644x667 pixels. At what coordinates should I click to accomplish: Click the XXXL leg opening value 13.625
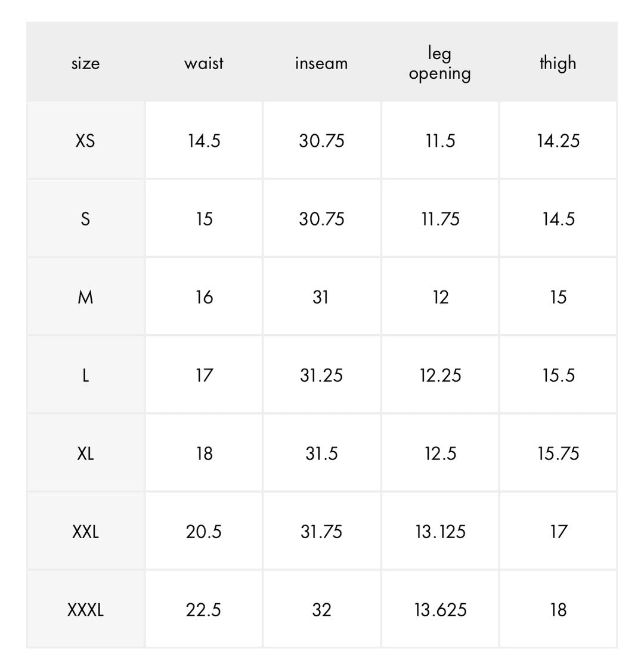(441, 610)
